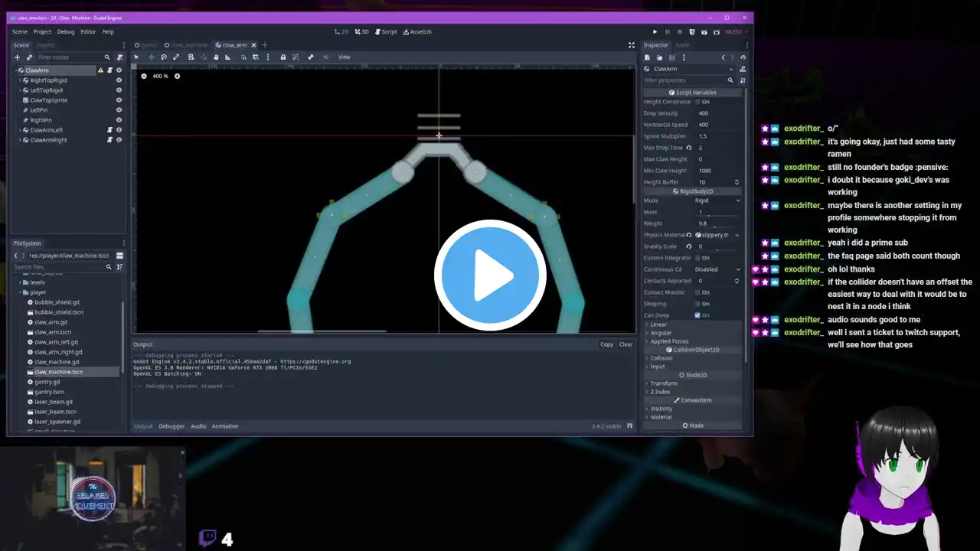The image size is (980, 551).
Task: Open the Continuous Cd dropdown
Action: pyautogui.click(x=717, y=269)
